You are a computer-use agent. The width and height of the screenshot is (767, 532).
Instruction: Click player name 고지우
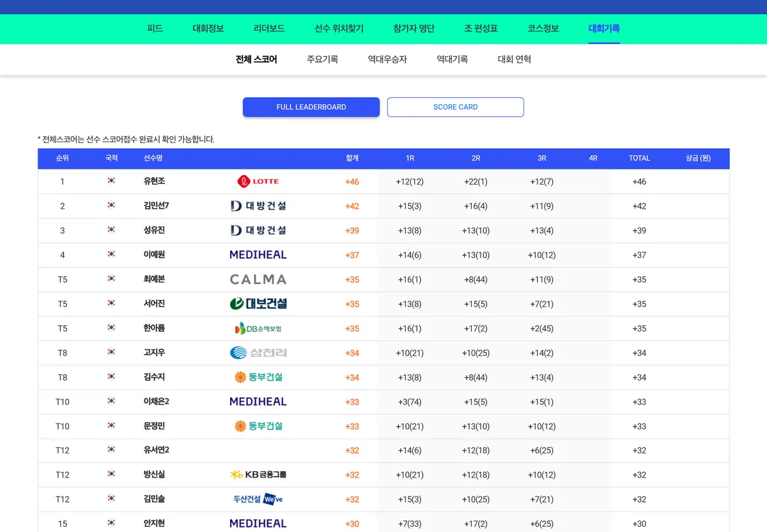[155, 353]
